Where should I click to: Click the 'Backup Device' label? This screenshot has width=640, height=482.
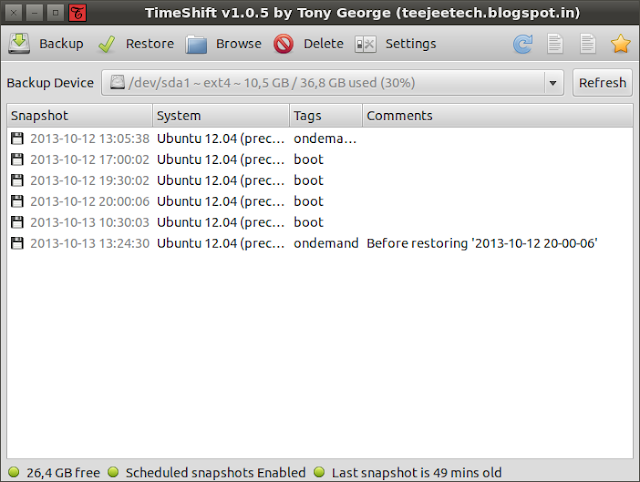point(50,83)
